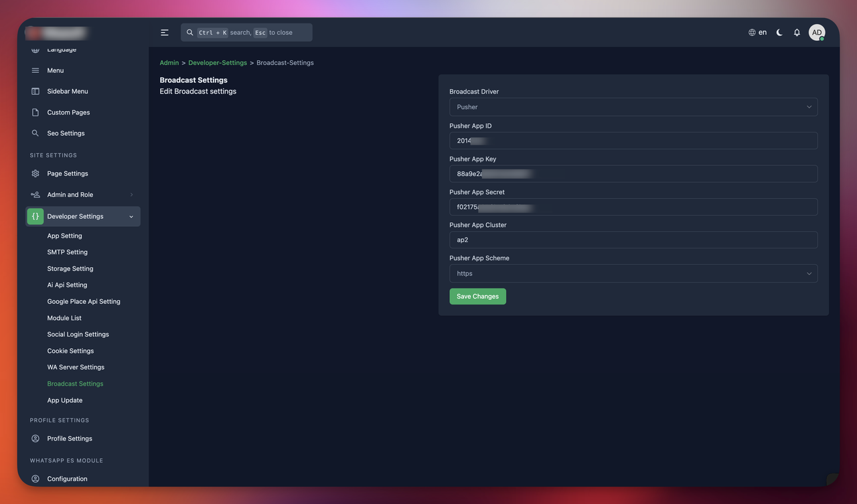Open Custom Pages in the sidebar
857x504 pixels.
(68, 112)
